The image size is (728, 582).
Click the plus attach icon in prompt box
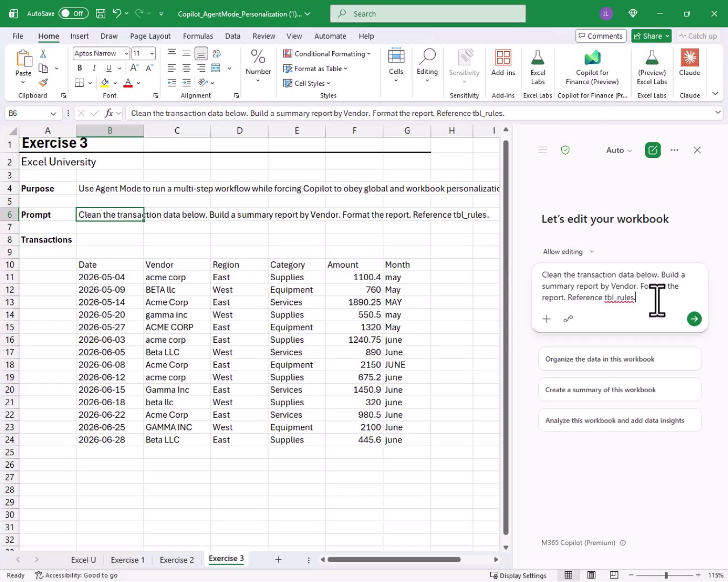click(x=546, y=319)
